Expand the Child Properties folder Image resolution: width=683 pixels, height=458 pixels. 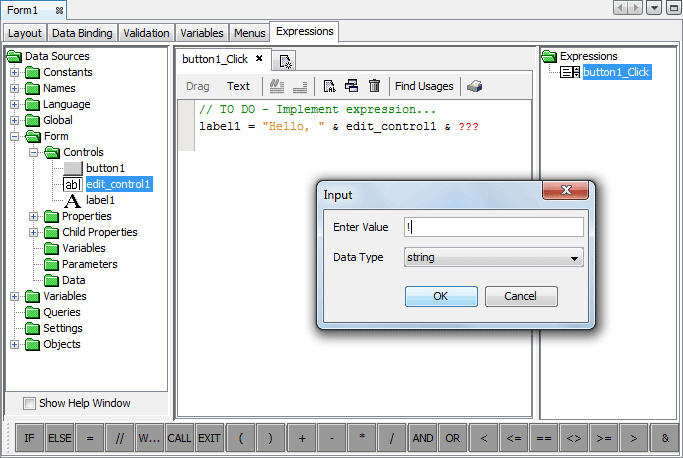click(34, 232)
